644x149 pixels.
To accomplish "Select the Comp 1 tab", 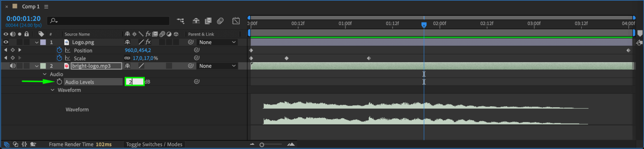I will [31, 6].
